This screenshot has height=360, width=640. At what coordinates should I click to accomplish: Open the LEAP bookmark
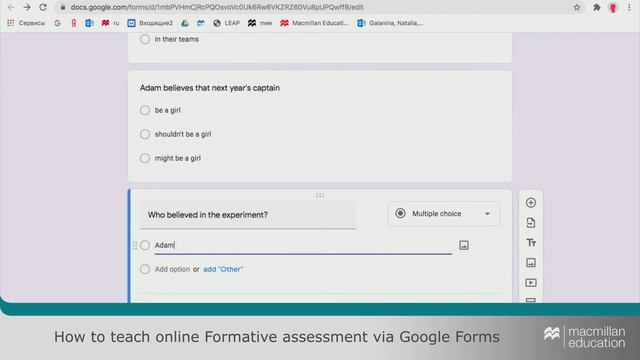coord(227,23)
